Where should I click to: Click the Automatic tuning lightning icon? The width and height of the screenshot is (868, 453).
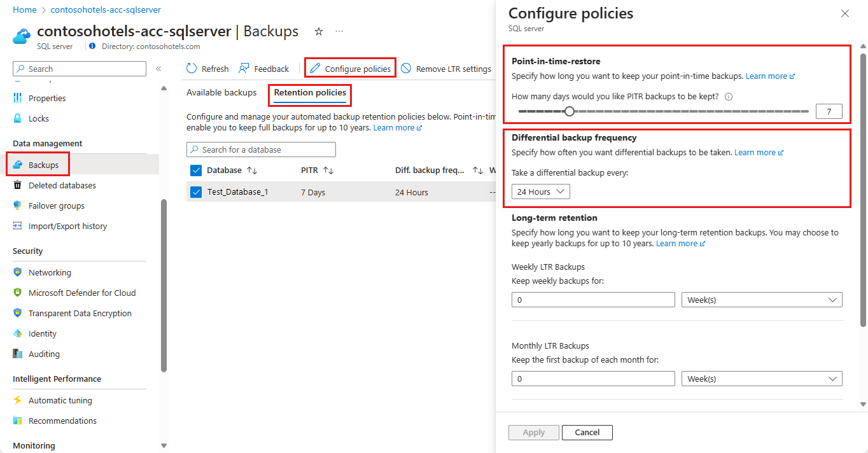[x=18, y=400]
